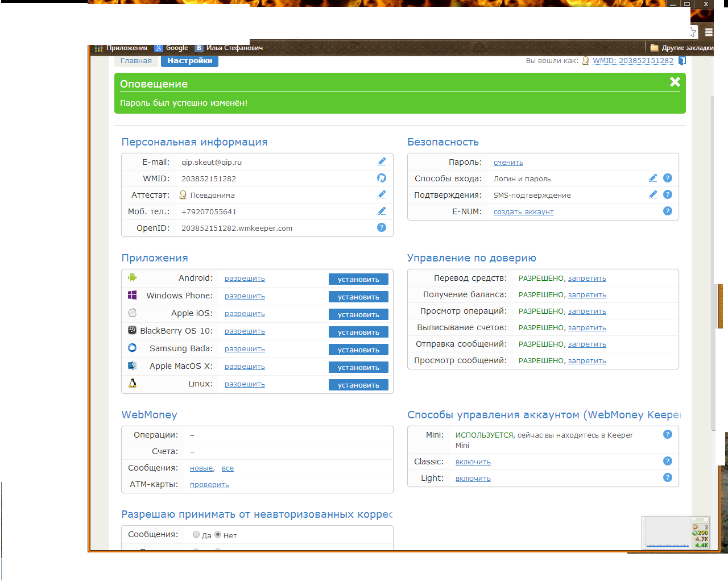Click the e-mail value qip.skeut@qip.ru
The image size is (728, 582).
(x=212, y=162)
